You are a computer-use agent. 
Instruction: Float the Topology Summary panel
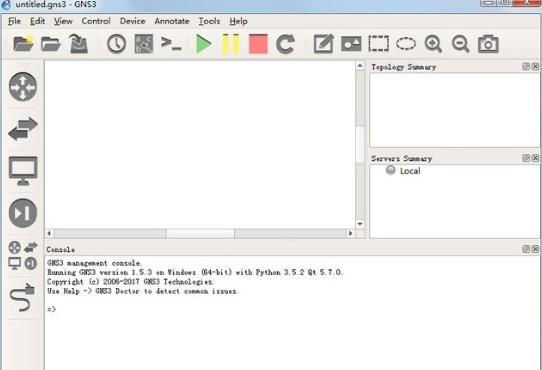click(526, 66)
